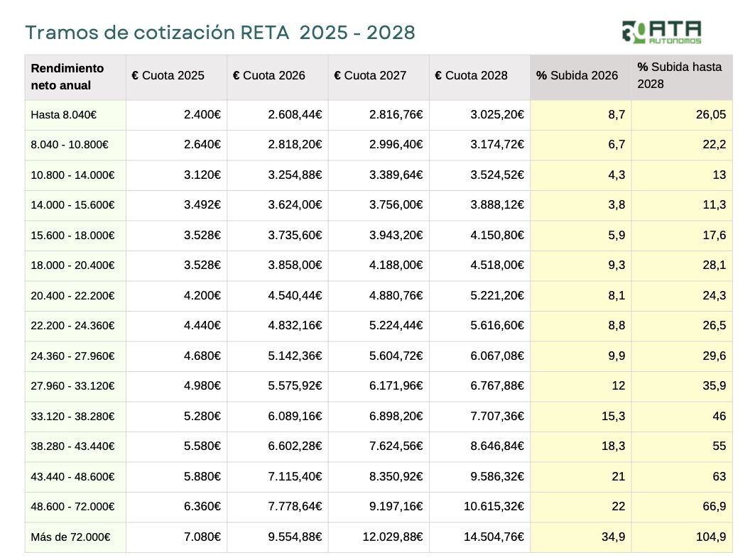The width and height of the screenshot is (755, 560).
Task: Click the '15.600 - 18.000€' row label
Action: click(72, 236)
